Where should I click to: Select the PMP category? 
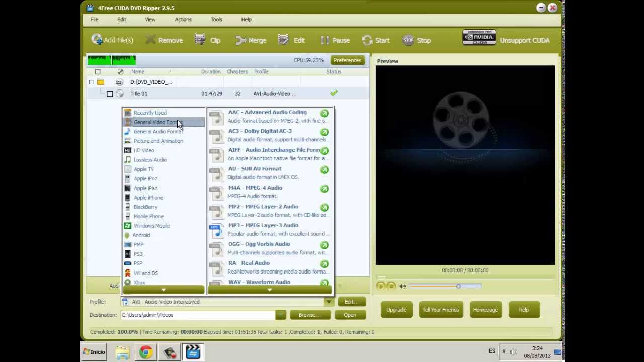tap(164, 245)
